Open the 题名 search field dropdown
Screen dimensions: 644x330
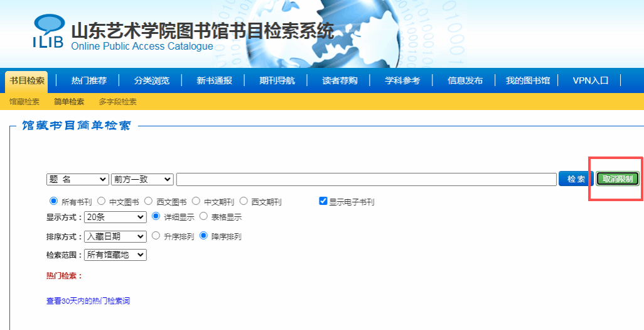coord(77,179)
